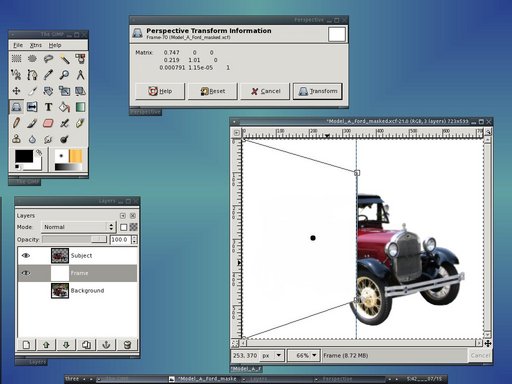
Task: Open the black foreground color swatch
Action: click(x=23, y=156)
